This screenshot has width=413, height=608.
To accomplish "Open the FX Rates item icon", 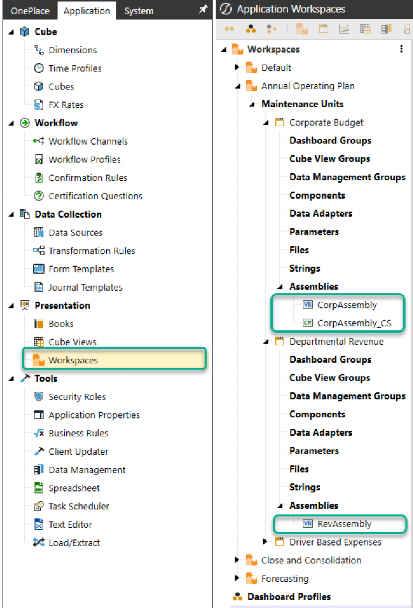I will [x=38, y=105].
